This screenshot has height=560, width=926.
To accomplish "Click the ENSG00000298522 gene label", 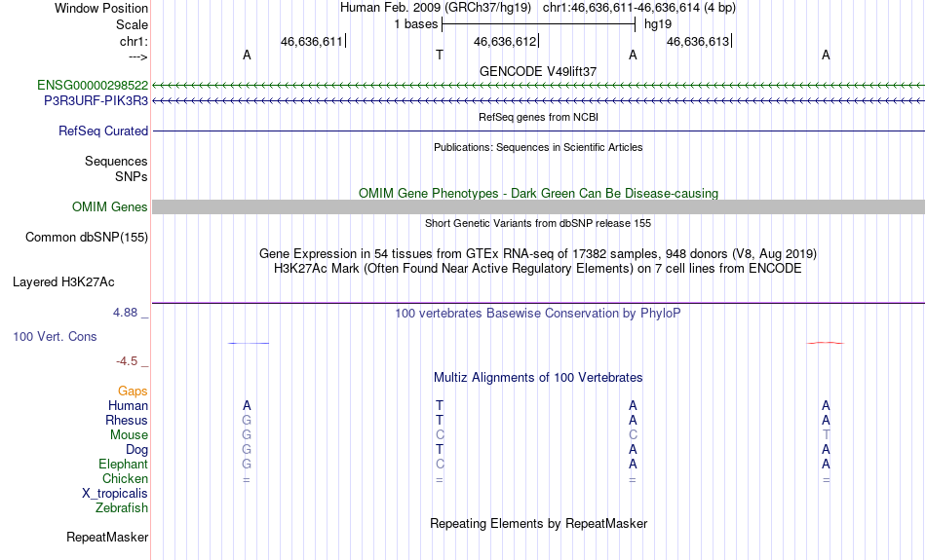I will tap(93, 86).
